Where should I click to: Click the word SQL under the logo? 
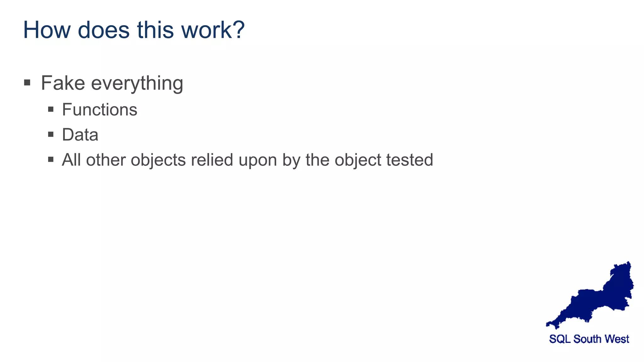pos(559,339)
